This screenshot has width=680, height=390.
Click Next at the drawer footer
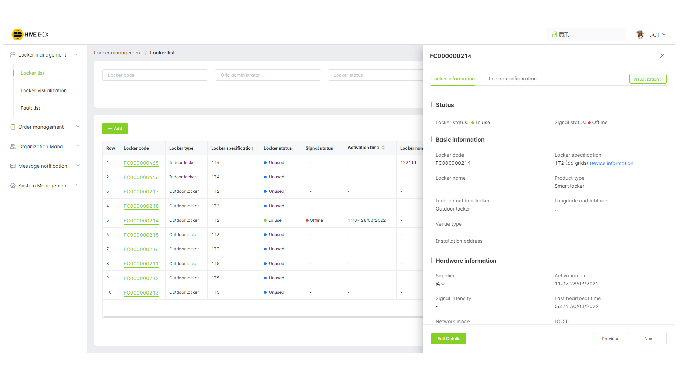click(x=648, y=339)
